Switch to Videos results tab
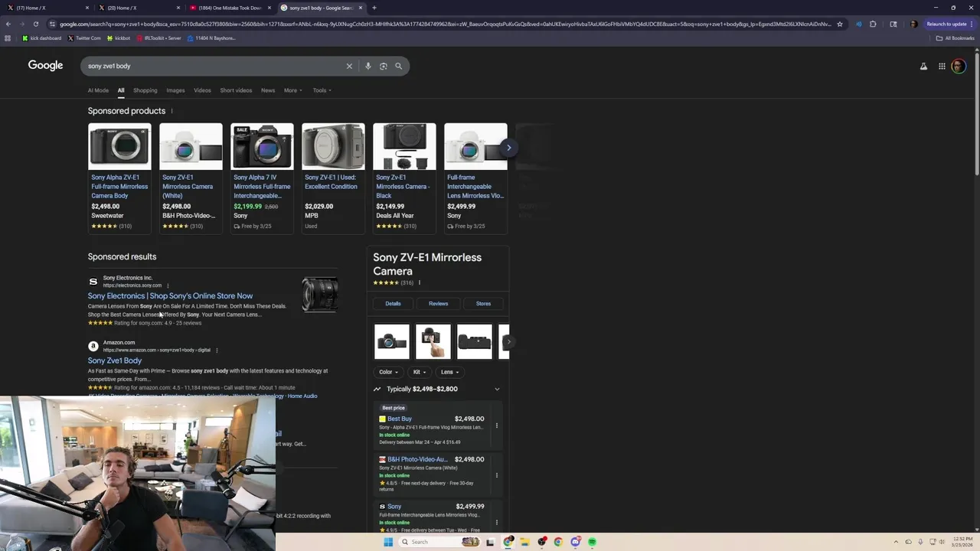This screenshot has width=980, height=551. (202, 90)
